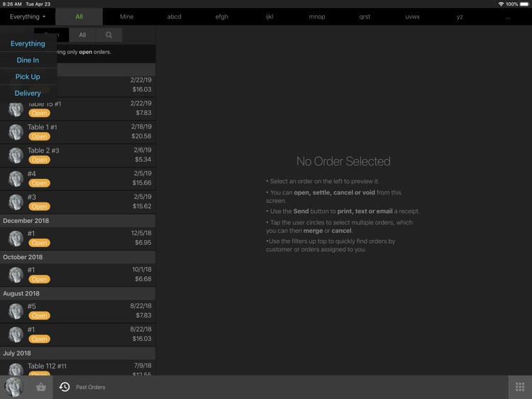532x399 pixels.
Task: Tap user circle on order #3
Action: coord(16,202)
